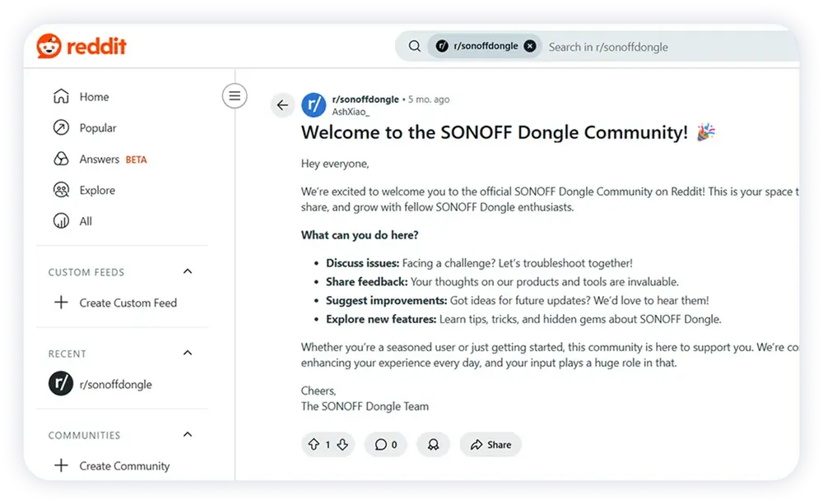Open the post comments button
The height and width of the screenshot is (504, 823).
point(386,445)
